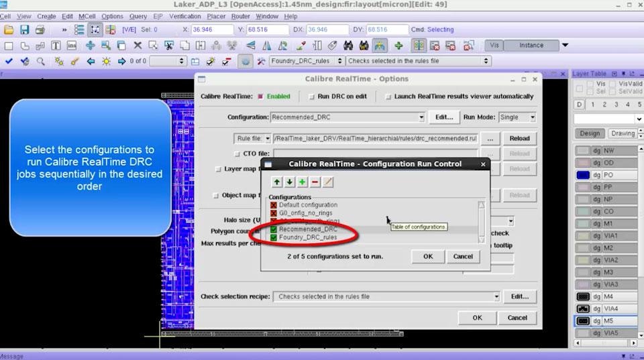Select the text label tool icon
The width and height of the screenshot is (644, 360).
point(56,46)
